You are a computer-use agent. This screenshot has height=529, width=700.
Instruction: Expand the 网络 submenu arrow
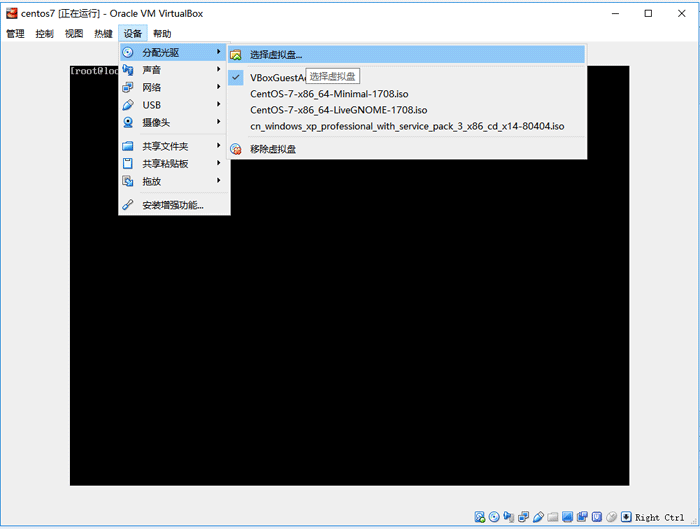click(218, 87)
